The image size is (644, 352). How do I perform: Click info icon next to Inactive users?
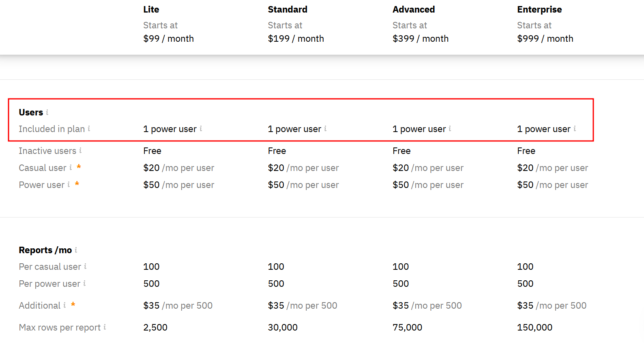[x=80, y=150]
